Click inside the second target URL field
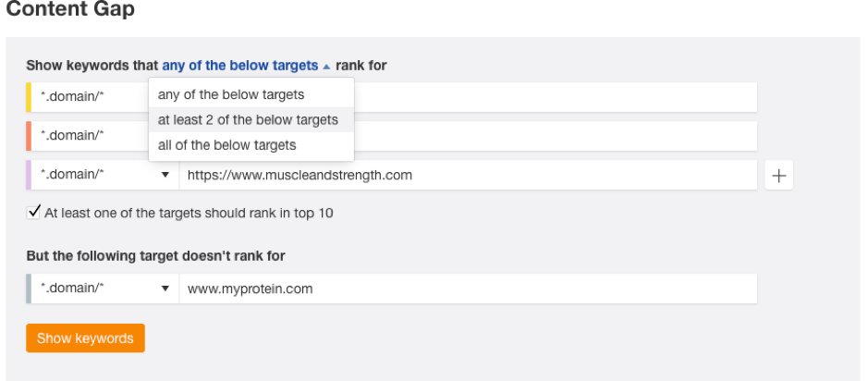The image size is (868, 381). 556,136
